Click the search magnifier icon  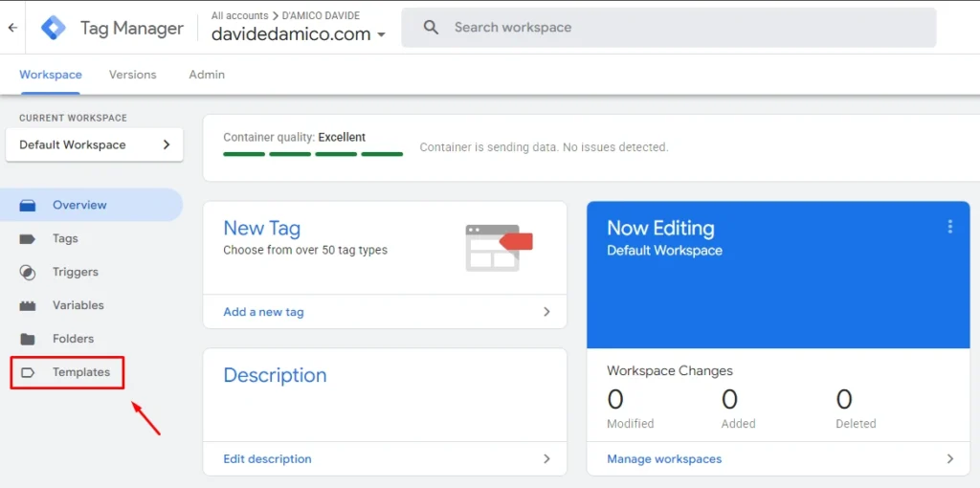pos(431,28)
